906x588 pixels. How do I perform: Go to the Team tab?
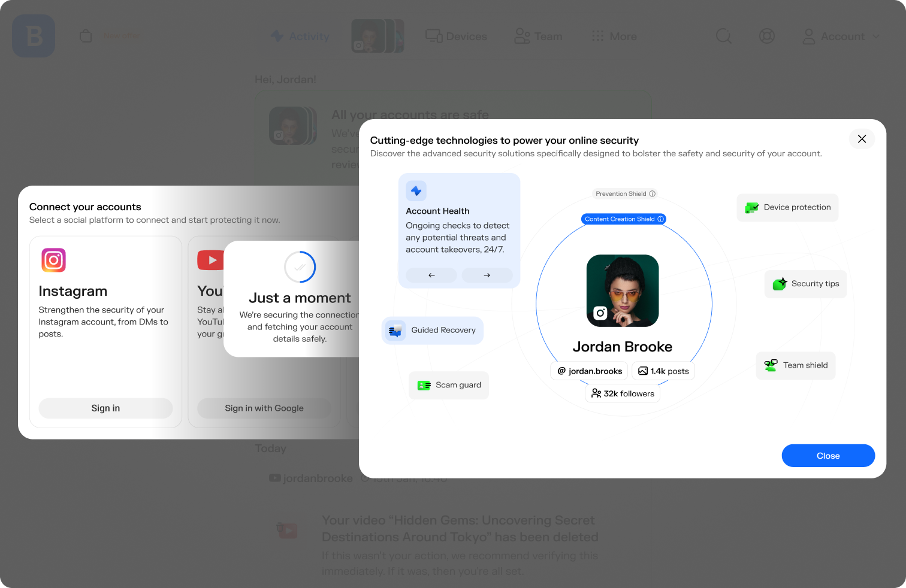[538, 37]
